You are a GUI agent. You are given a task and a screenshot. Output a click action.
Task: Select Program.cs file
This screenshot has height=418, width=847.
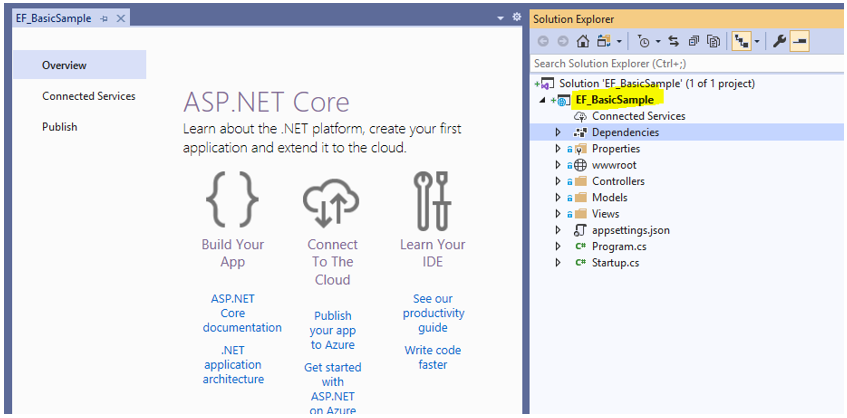619,246
